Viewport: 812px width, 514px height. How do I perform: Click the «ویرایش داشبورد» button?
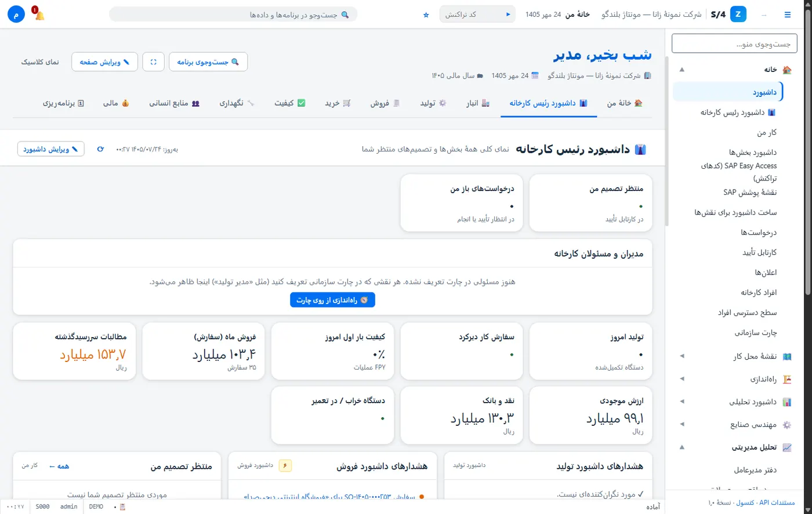click(51, 149)
